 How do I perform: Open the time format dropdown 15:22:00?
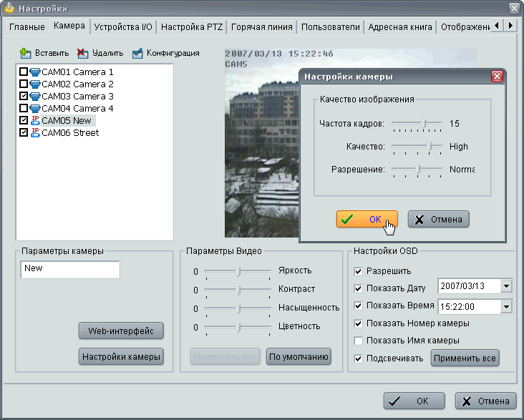click(506, 306)
